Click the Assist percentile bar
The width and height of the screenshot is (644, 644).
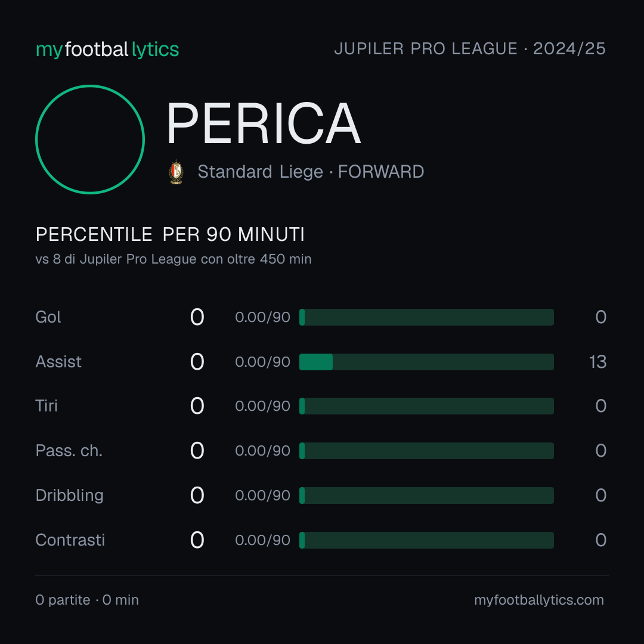click(426, 362)
